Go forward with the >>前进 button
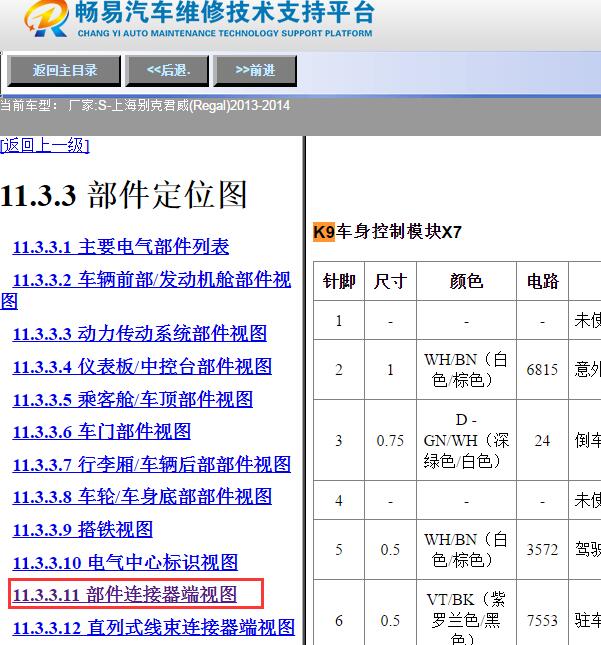 coord(255,71)
